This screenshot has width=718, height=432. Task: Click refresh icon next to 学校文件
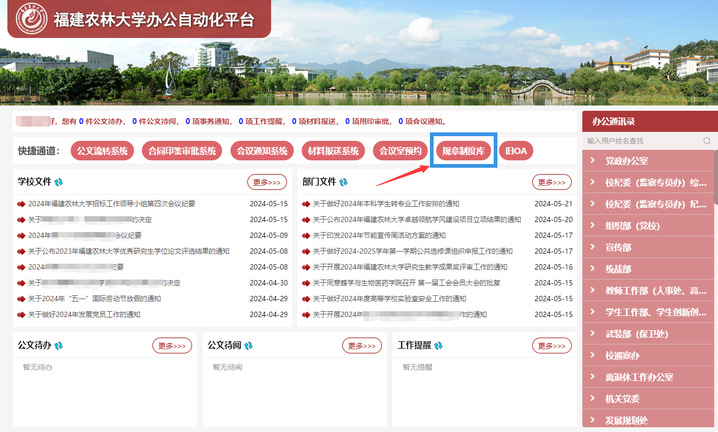pos(59,183)
